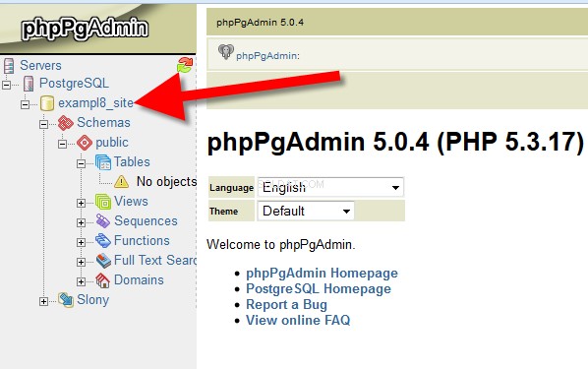Click the No objects text
The height and width of the screenshot is (369, 588).
point(166,182)
